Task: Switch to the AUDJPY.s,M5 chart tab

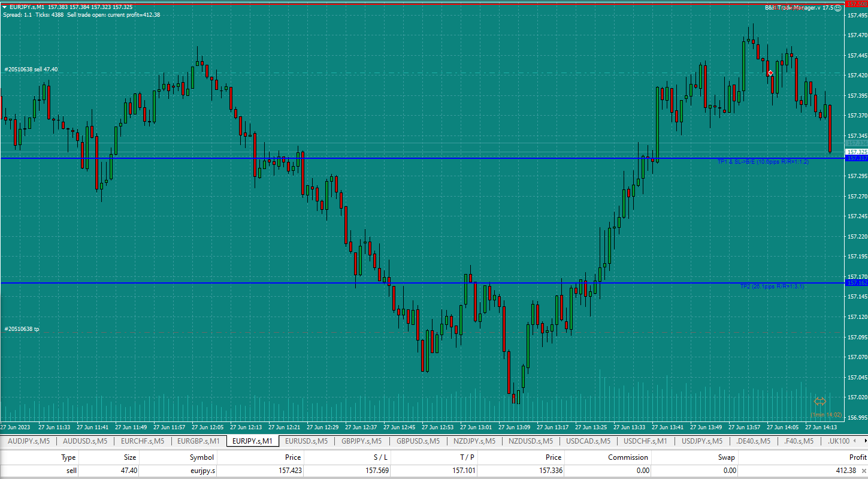Action: (x=28, y=441)
